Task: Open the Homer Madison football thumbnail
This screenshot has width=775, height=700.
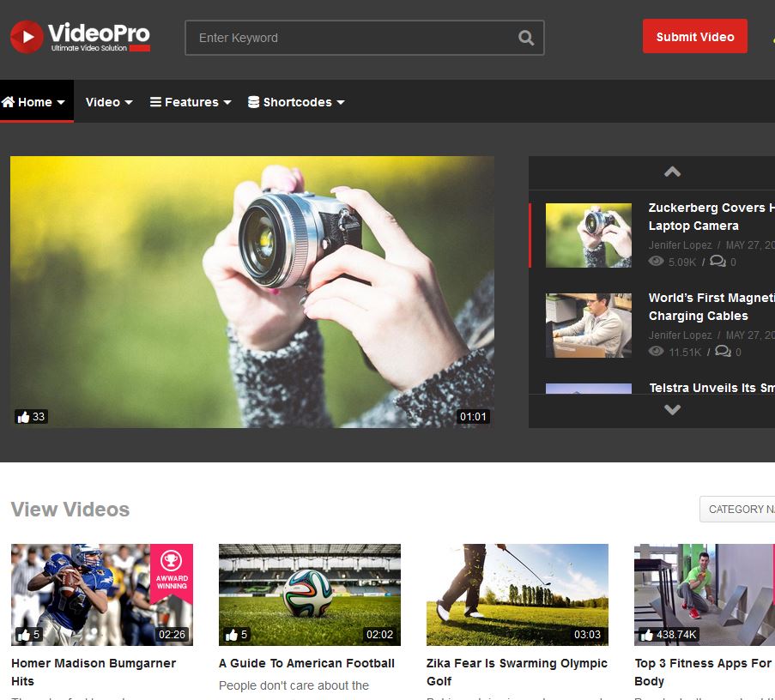Action: coord(102,594)
